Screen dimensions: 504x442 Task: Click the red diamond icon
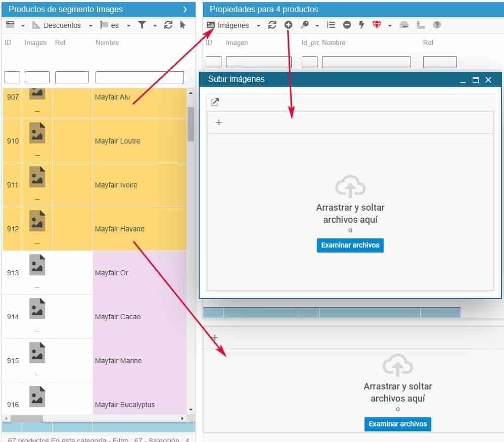[x=377, y=25]
